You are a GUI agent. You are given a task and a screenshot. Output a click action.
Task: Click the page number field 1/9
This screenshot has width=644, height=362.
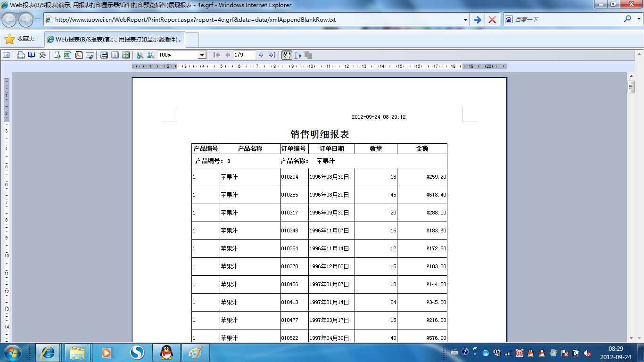(244, 55)
